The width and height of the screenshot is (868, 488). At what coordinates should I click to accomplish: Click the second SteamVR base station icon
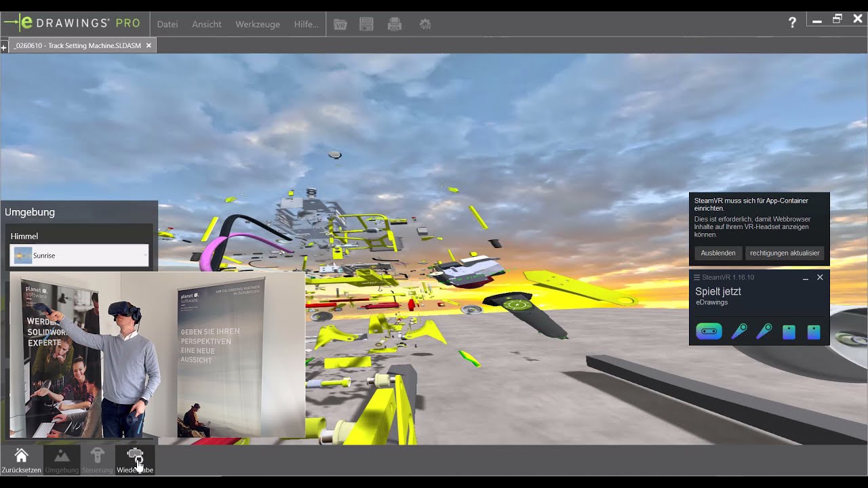[x=814, y=332]
